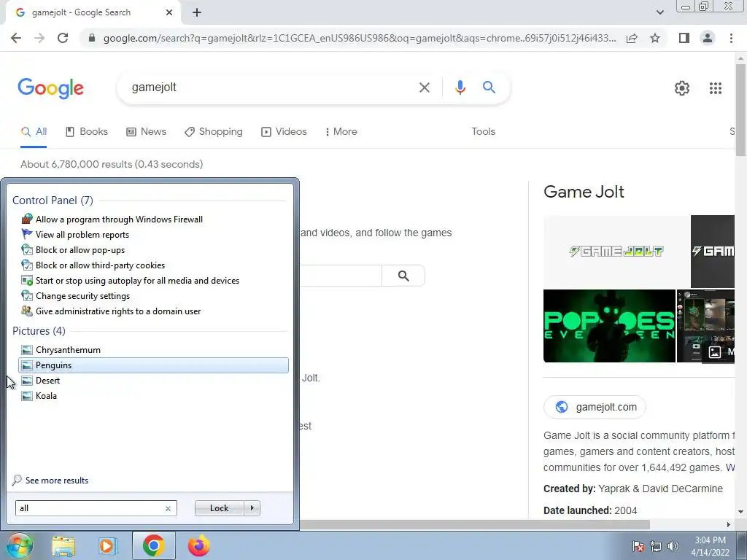Open Google quick settings gear
The image size is (747, 560).
click(682, 88)
